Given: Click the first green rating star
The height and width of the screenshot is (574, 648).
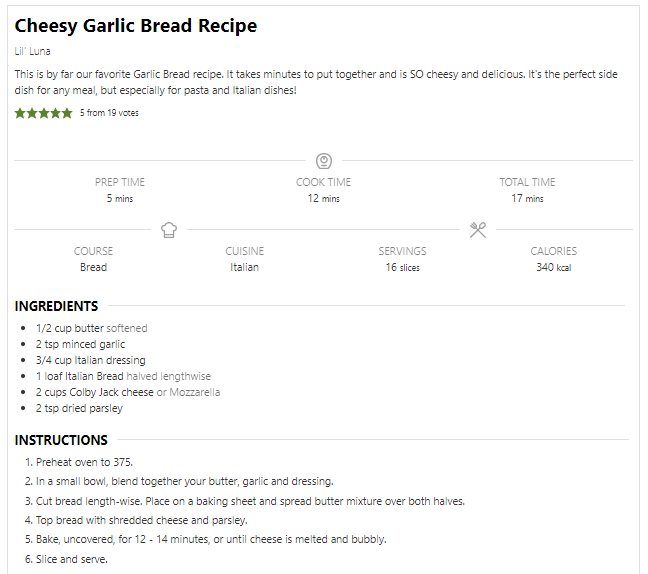Looking at the screenshot, I should [20, 113].
